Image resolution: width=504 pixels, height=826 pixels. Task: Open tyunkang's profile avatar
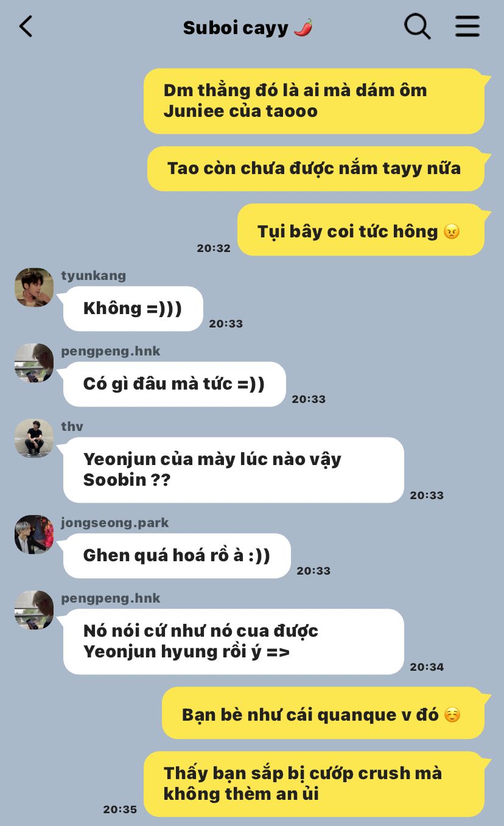point(34,287)
